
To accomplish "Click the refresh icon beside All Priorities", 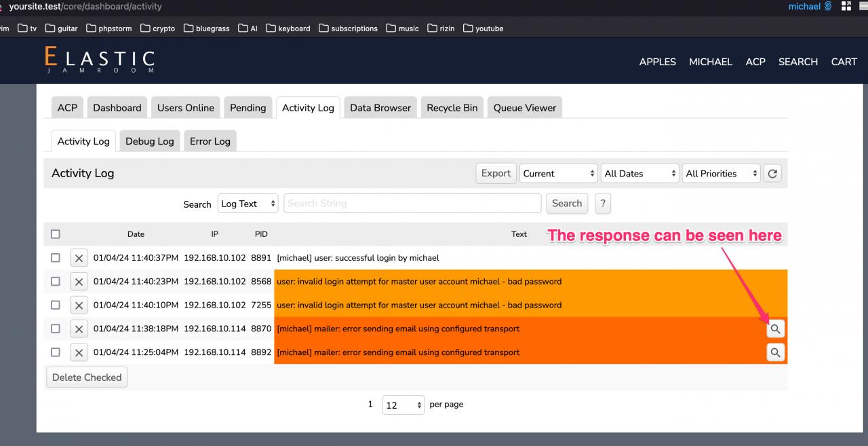I will 772,174.
